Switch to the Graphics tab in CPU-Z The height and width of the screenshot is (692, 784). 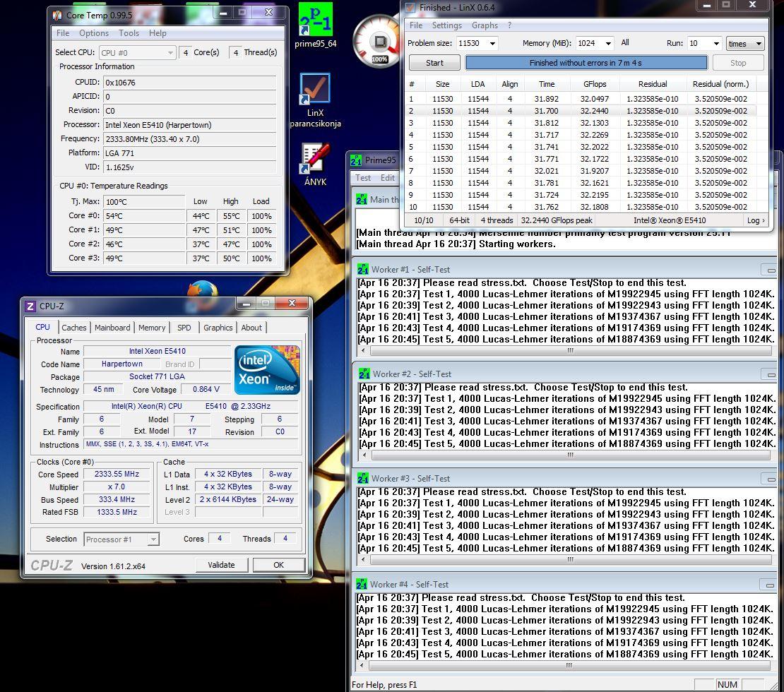(x=218, y=328)
